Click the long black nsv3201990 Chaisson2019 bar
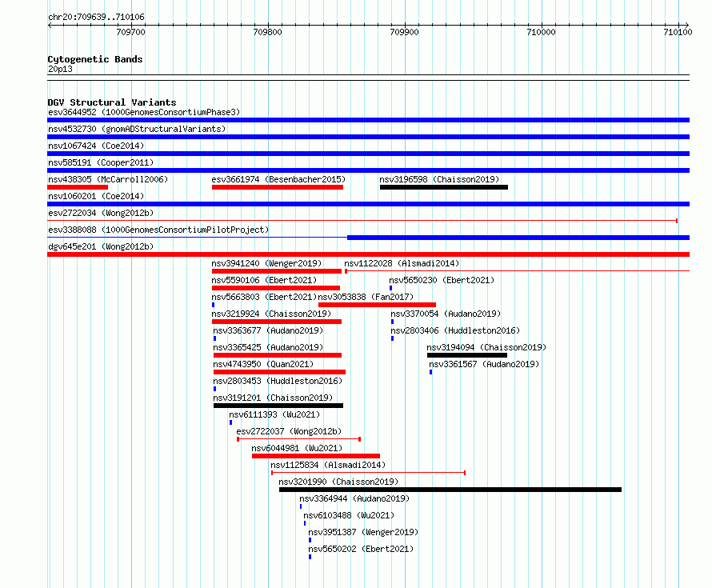 [x=450, y=490]
